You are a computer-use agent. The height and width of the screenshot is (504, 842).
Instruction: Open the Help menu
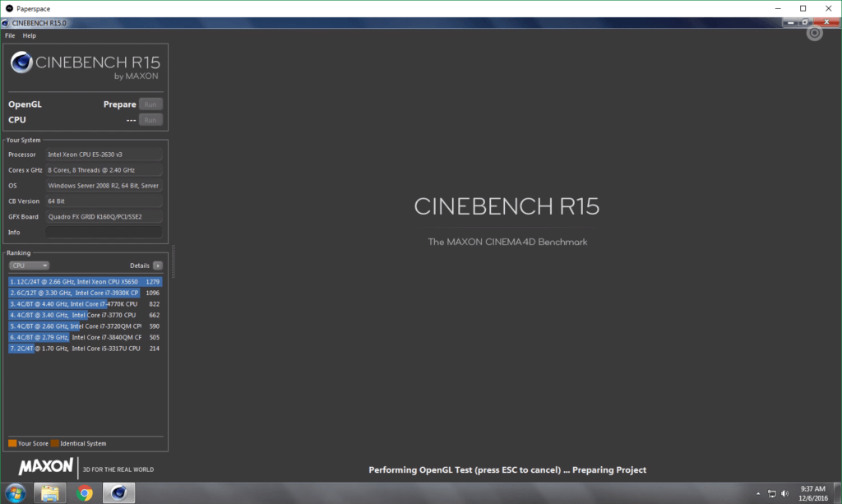[29, 35]
